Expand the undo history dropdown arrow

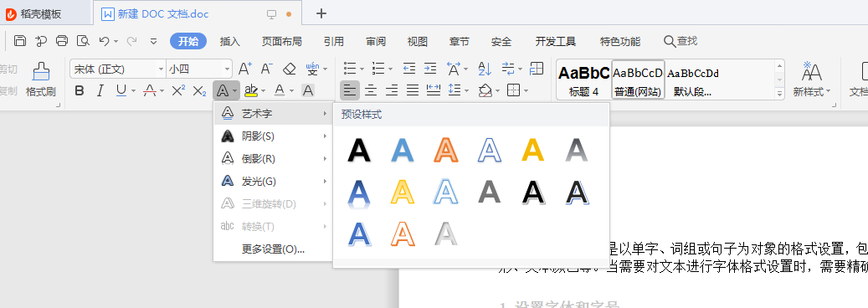click(x=116, y=42)
